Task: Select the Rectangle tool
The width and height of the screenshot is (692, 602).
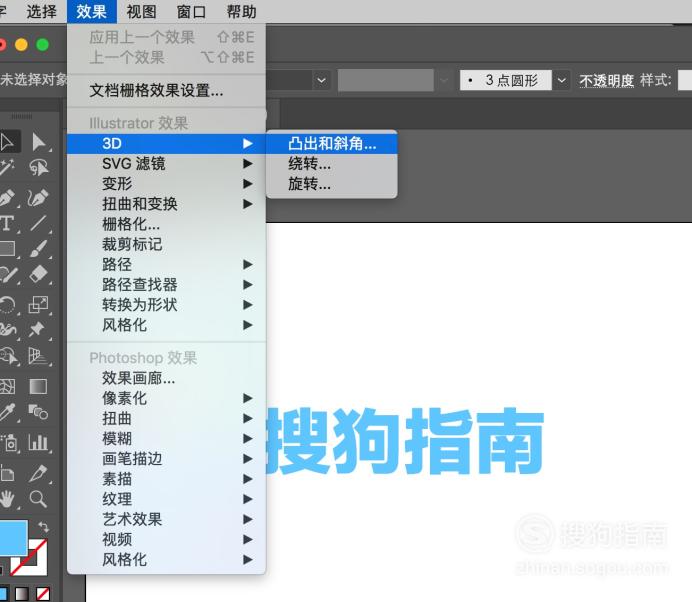Action: pyautogui.click(x=7, y=248)
